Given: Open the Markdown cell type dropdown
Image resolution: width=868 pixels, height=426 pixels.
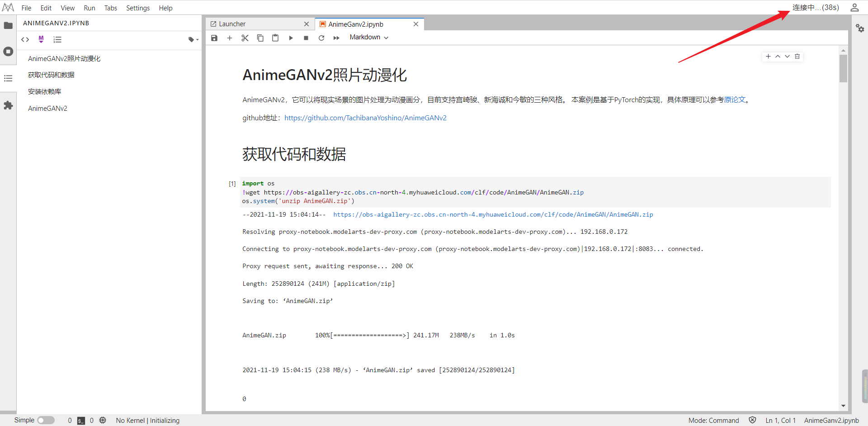Looking at the screenshot, I should (x=369, y=38).
